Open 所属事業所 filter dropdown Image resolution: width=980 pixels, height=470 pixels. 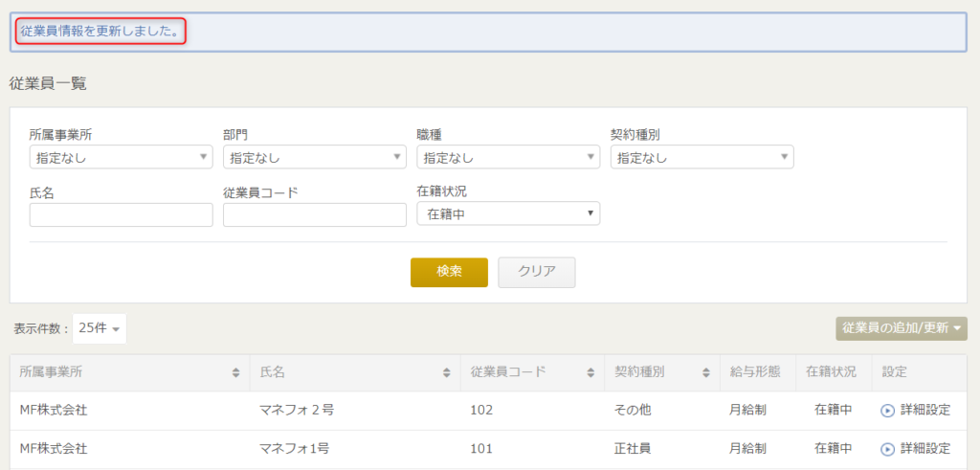click(121, 158)
